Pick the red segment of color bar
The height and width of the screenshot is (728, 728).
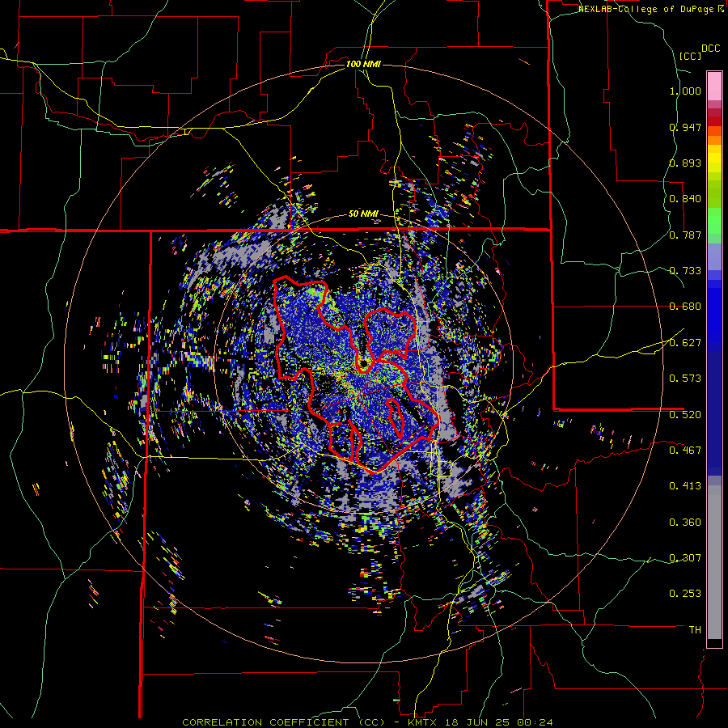(x=714, y=121)
